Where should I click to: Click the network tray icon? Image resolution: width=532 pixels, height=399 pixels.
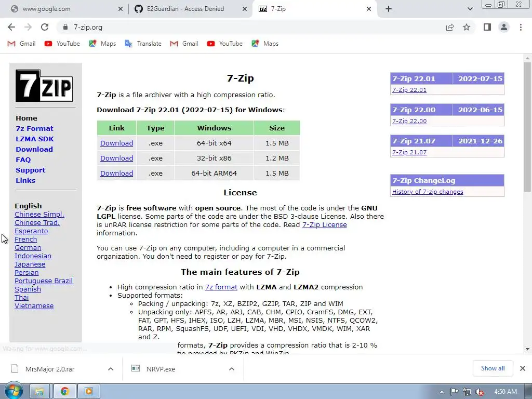tap(467, 392)
